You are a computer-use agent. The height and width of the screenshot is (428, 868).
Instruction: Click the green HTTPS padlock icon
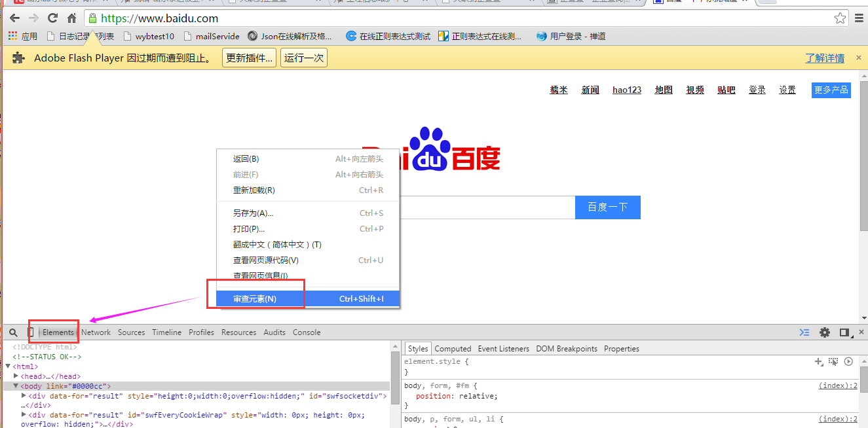coord(92,18)
